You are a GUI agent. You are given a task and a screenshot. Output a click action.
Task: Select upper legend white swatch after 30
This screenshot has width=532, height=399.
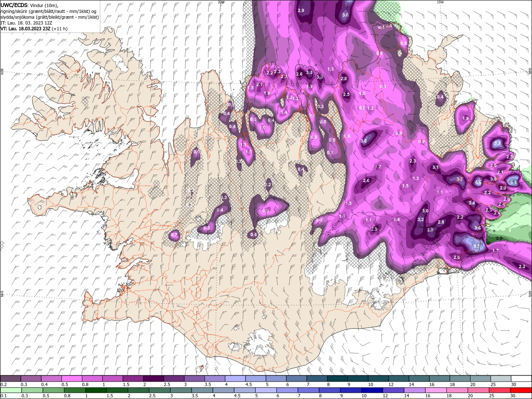coord(522,379)
